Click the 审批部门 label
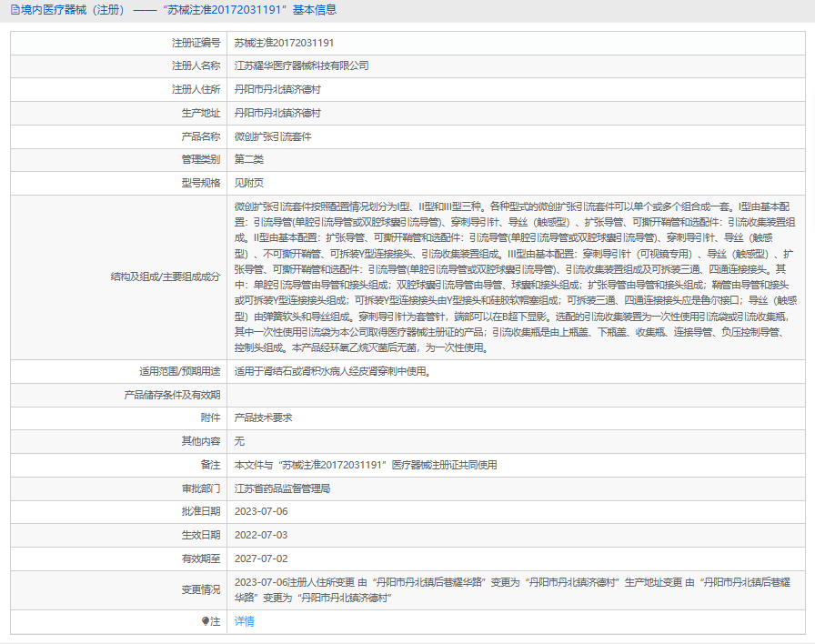This screenshot has height=644, width=815. (201, 488)
